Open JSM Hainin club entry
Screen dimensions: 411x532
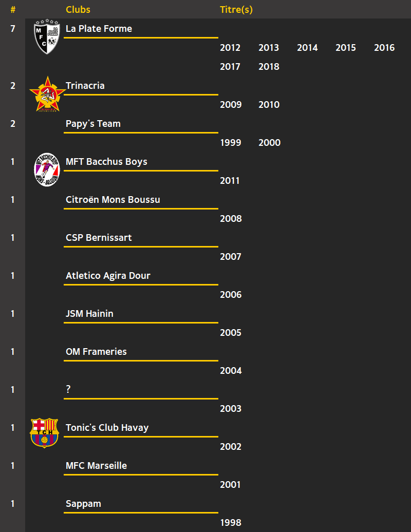[x=89, y=313]
